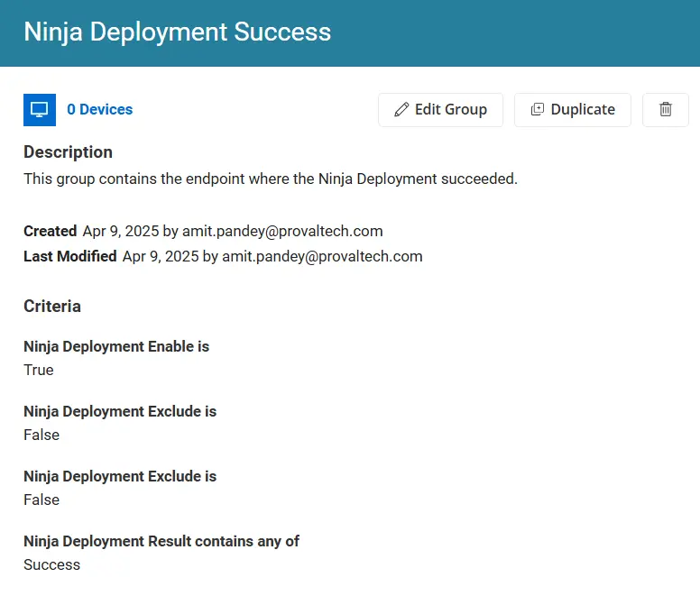Delete group with trash icon
The image size is (700, 605).
pos(665,110)
